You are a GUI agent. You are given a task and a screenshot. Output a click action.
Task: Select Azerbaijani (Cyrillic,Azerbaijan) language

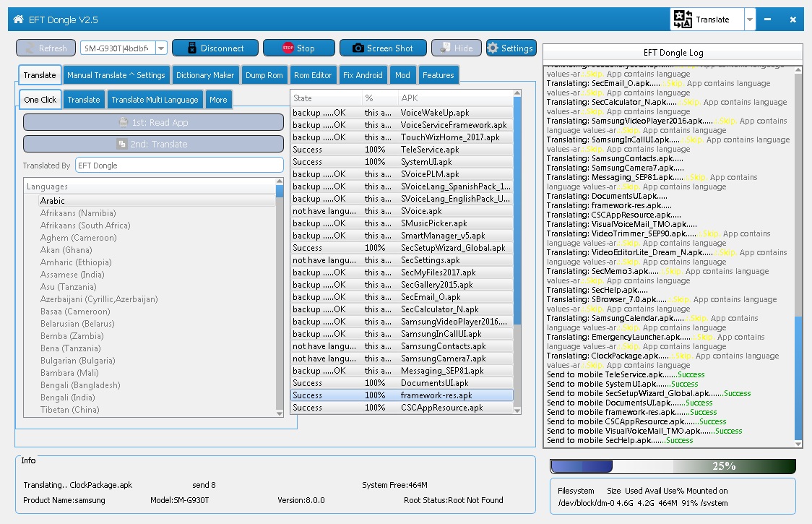click(100, 299)
